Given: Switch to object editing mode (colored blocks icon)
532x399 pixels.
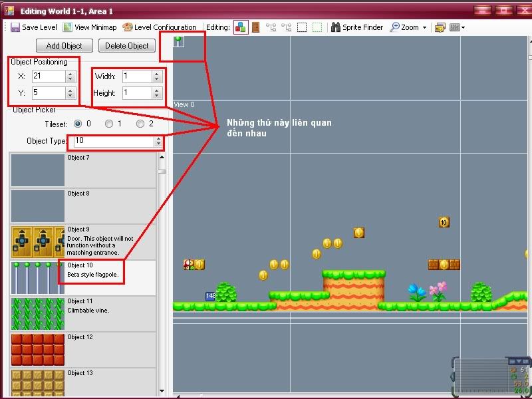Looking at the screenshot, I should point(241,27).
